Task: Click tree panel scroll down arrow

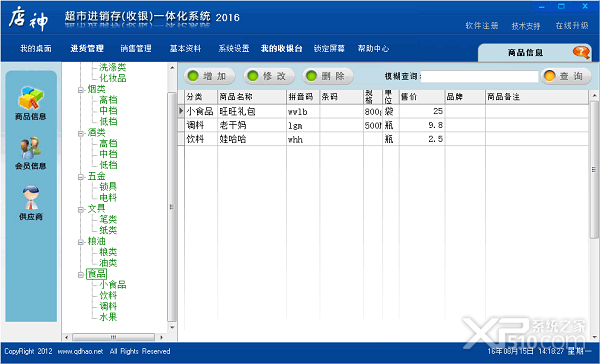Action: point(172,328)
